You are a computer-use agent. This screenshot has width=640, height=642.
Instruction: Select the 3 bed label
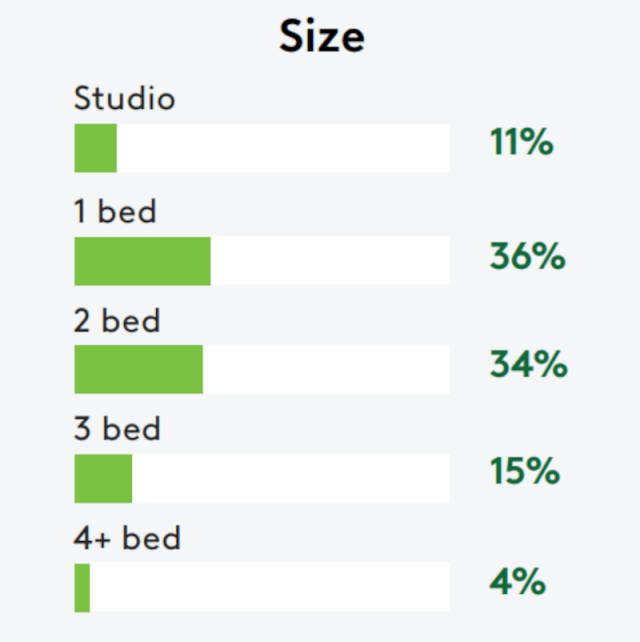pos(117,430)
